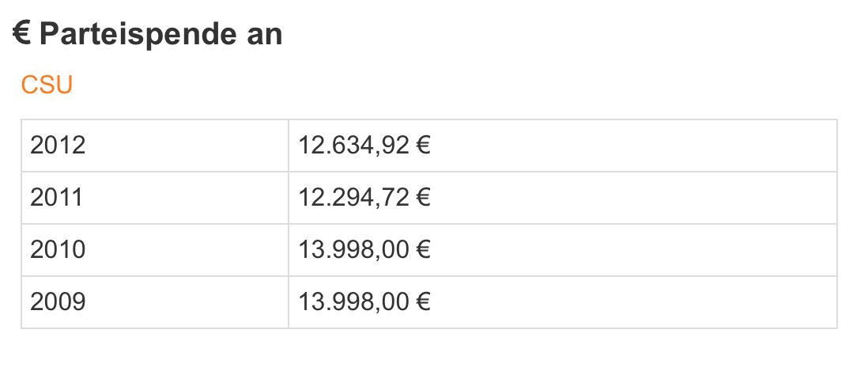Click the euro sign after 12.294,72

pos(423,198)
